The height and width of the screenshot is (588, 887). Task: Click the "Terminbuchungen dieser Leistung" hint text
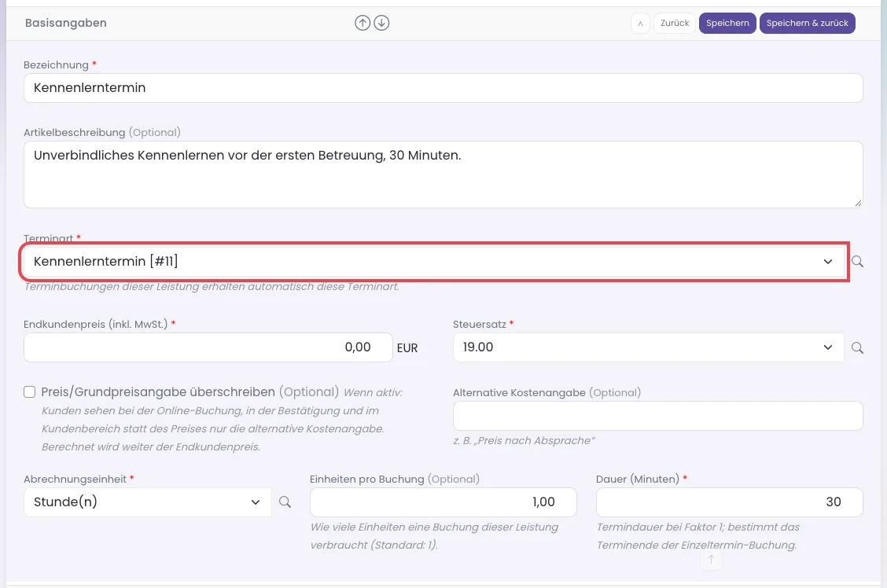pyautogui.click(x=212, y=287)
